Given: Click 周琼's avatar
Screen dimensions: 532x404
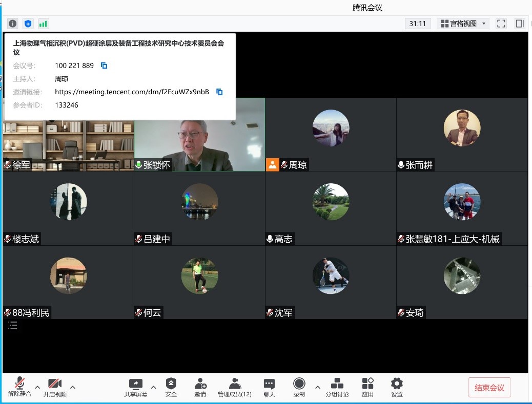Looking at the screenshot, I should (331, 128).
